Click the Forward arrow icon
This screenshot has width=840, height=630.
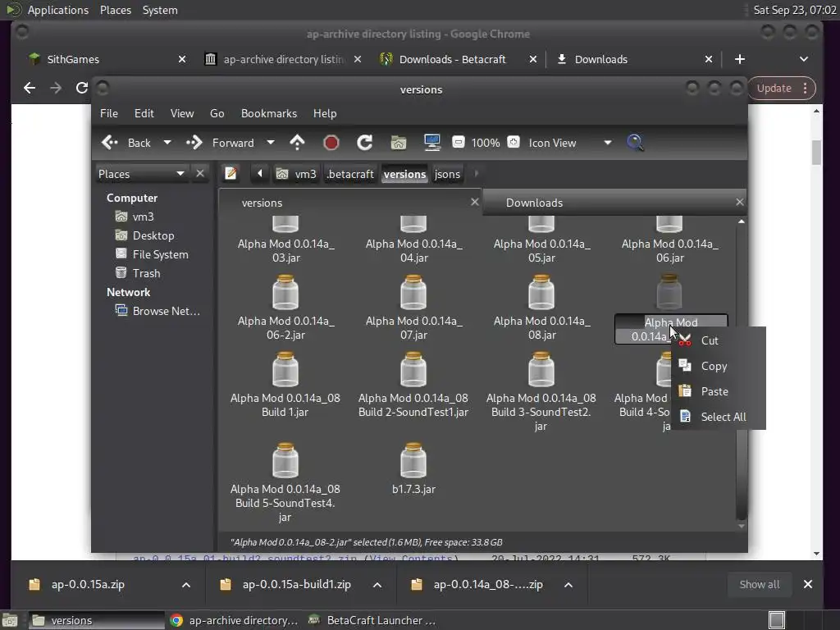(194, 143)
